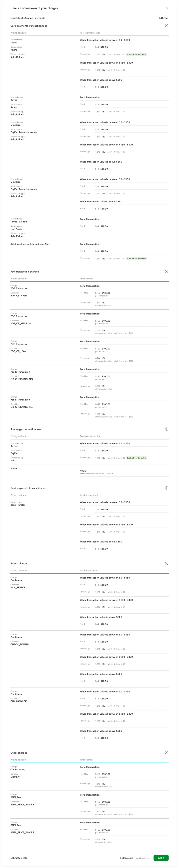Click the $60.50/mo estimated total amount

tap(126, 858)
